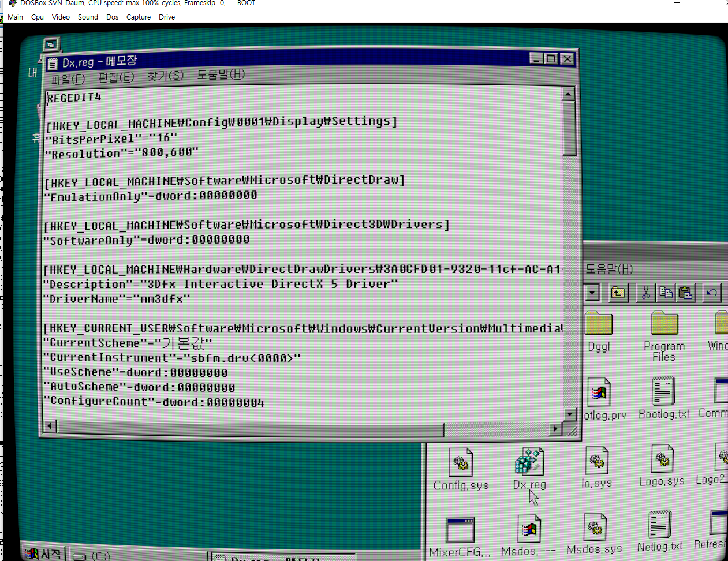Click the Paste clipboard icon in explorer toolbar
728x561 pixels.
click(685, 293)
